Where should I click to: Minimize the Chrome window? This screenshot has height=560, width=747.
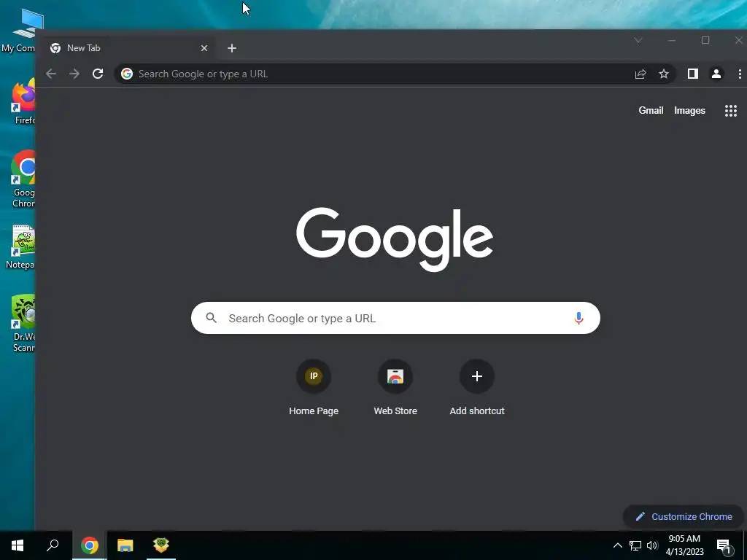(672, 41)
